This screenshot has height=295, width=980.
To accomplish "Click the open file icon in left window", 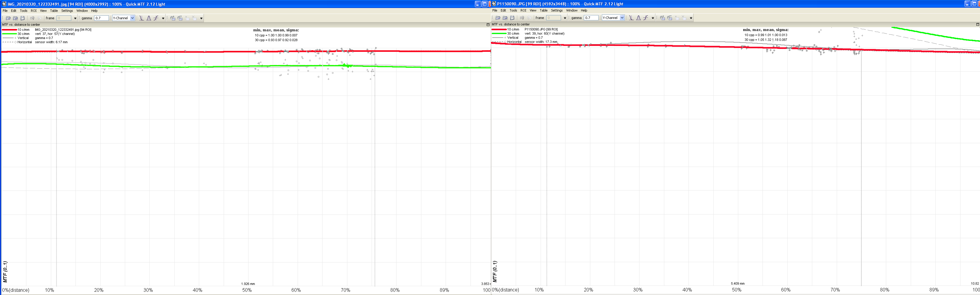I will pyautogui.click(x=8, y=18).
